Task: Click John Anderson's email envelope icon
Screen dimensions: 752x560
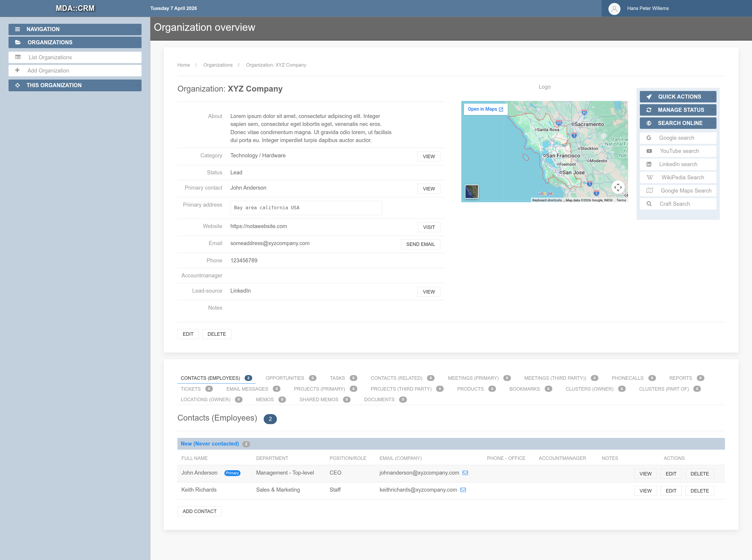Action: [465, 473]
